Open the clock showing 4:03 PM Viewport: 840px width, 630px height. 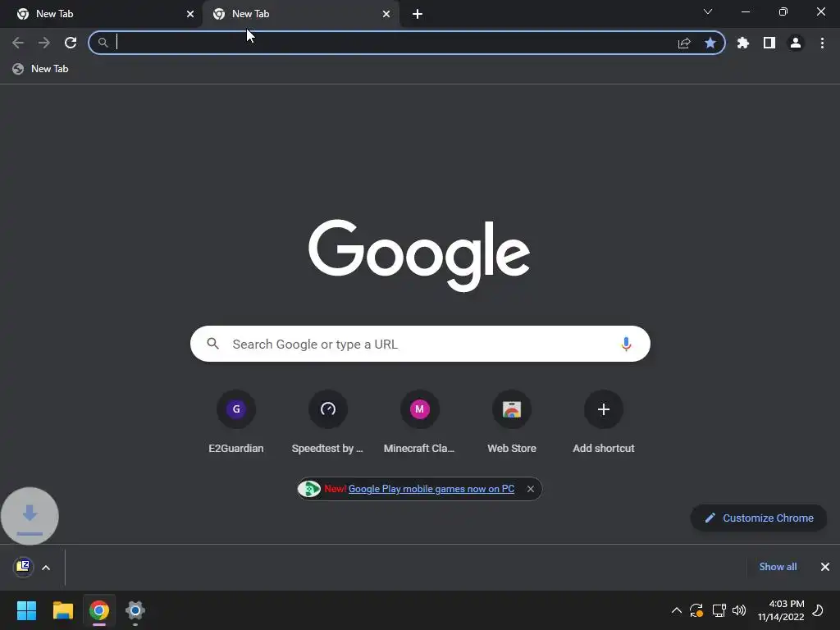pyautogui.click(x=781, y=610)
